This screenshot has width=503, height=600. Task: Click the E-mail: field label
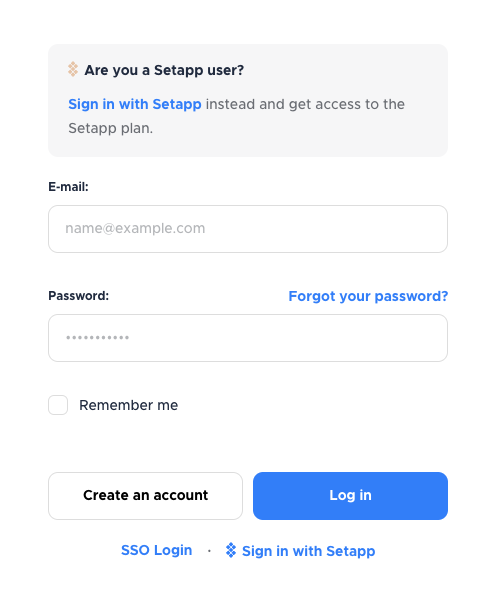(x=68, y=187)
